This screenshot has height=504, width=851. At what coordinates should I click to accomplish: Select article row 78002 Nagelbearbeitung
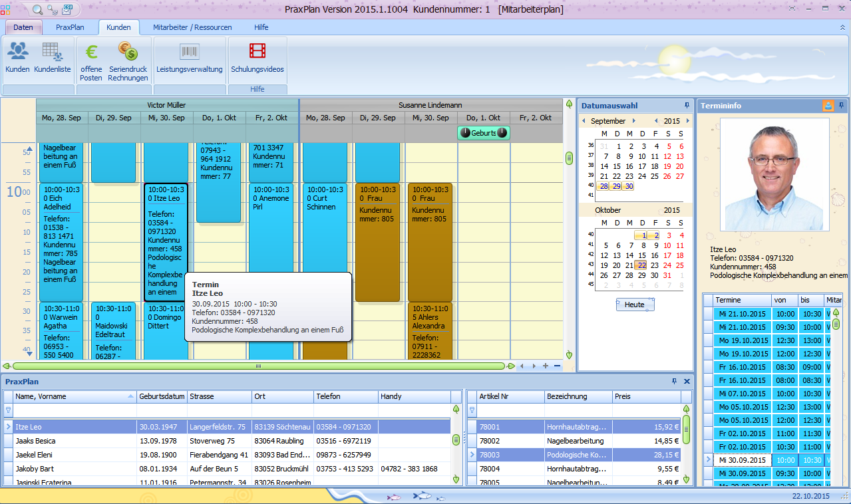tap(578, 441)
